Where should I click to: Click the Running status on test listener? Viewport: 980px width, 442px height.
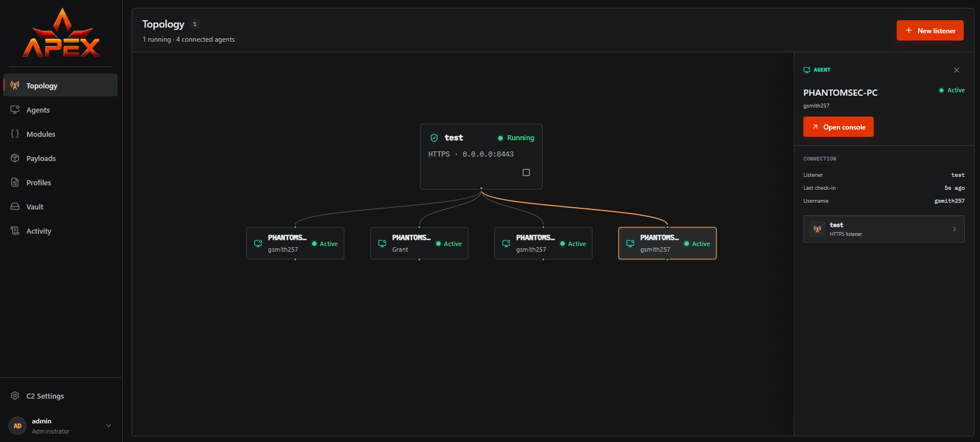click(x=516, y=138)
